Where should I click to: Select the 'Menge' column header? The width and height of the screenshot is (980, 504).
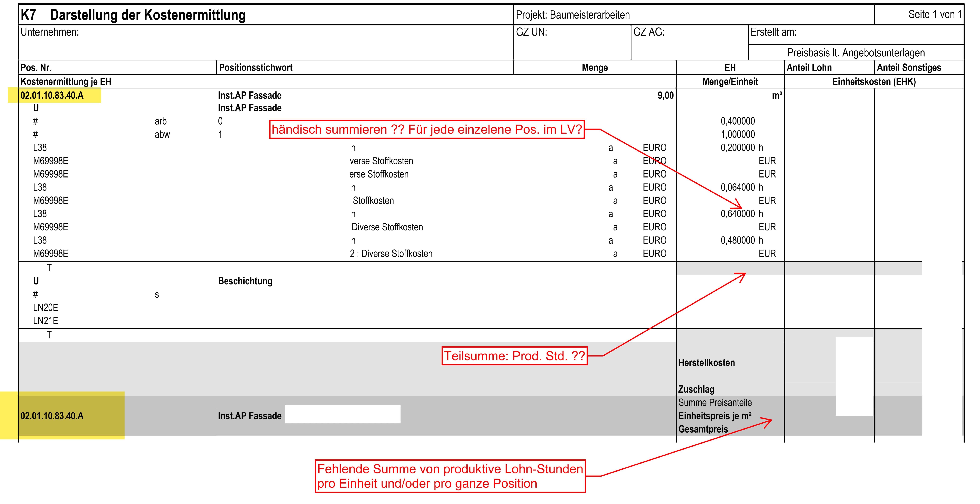coord(595,67)
